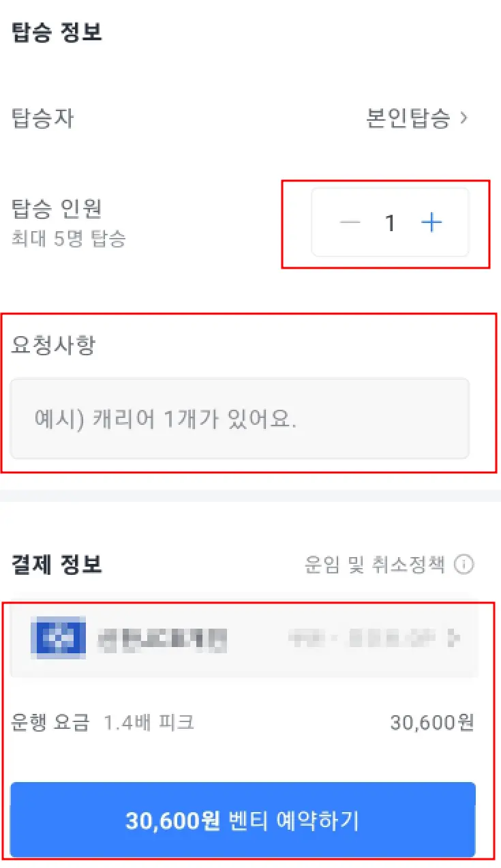The image size is (501, 868).
Task: Tap the 30,600원 fare amount text
Action: [x=432, y=722]
